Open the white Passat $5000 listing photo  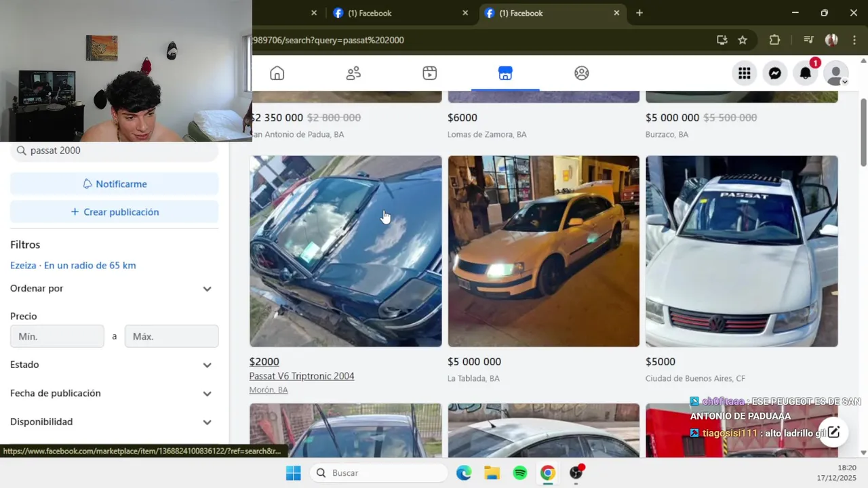742,251
